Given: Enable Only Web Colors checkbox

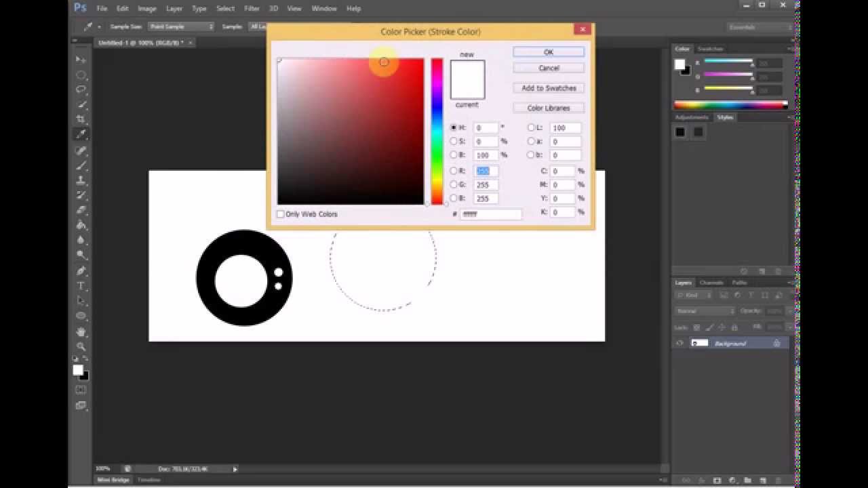Looking at the screenshot, I should pyautogui.click(x=281, y=214).
